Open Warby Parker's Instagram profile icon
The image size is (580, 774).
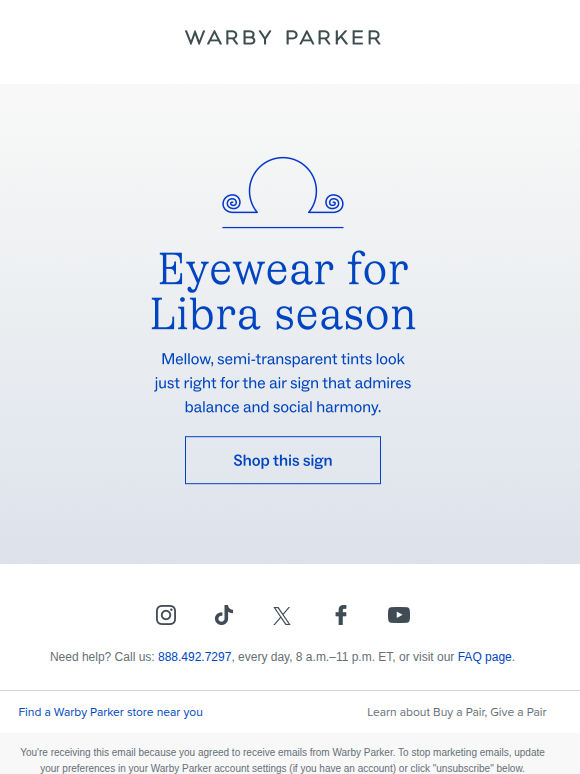[166, 615]
